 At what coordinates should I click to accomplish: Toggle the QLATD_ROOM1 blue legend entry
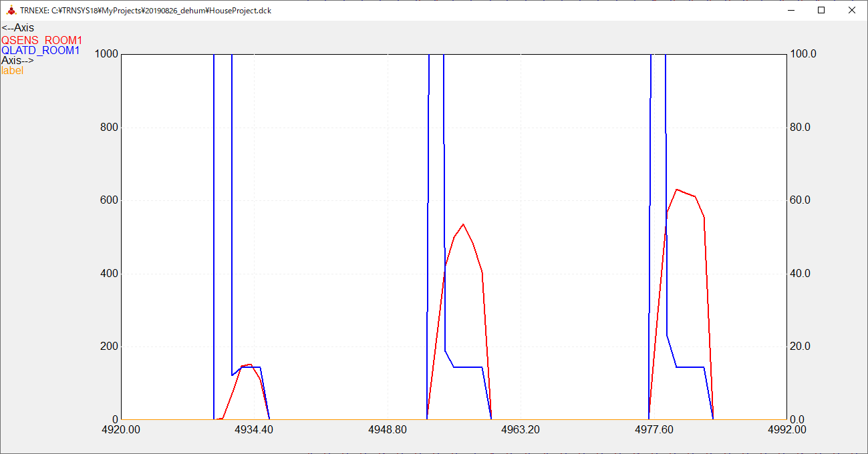point(41,51)
